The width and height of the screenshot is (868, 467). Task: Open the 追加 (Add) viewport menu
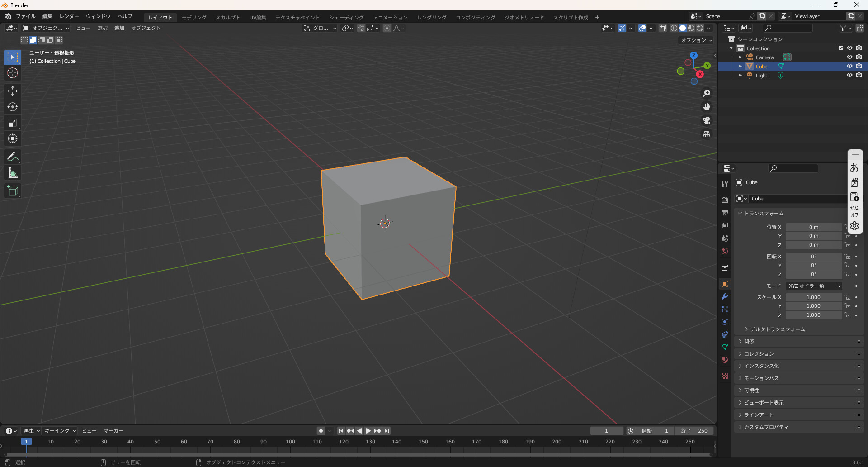point(119,28)
